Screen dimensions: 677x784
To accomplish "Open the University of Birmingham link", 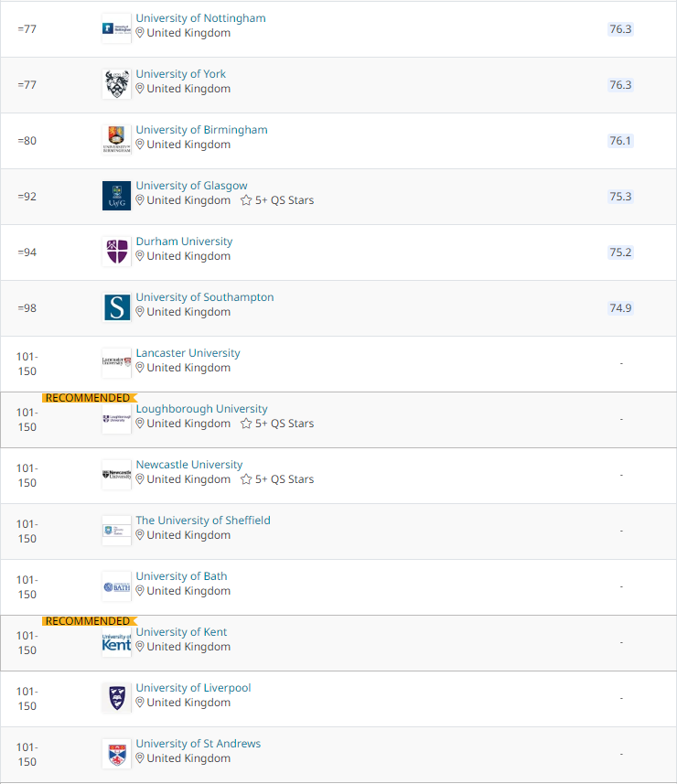I will (201, 130).
